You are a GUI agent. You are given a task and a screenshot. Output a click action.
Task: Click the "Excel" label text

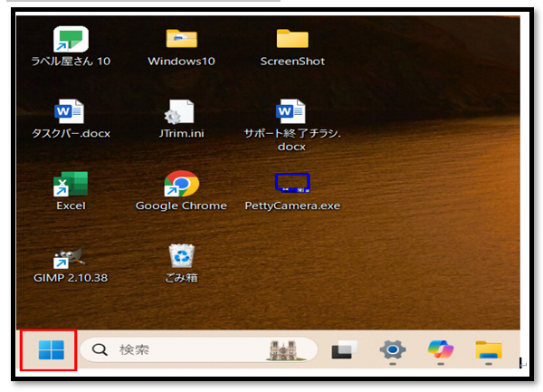click(71, 206)
